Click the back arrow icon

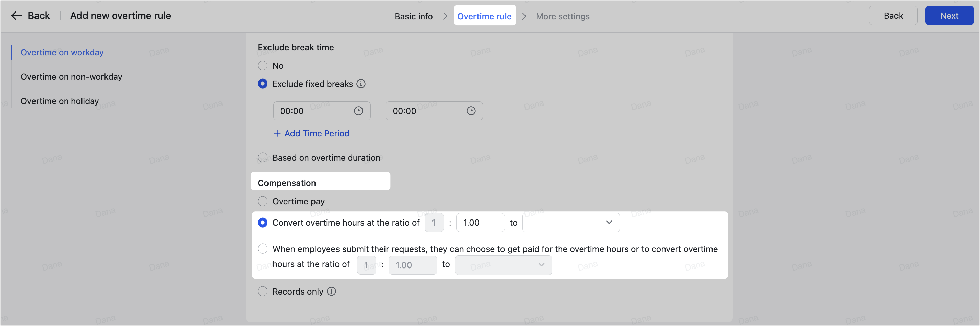16,15
